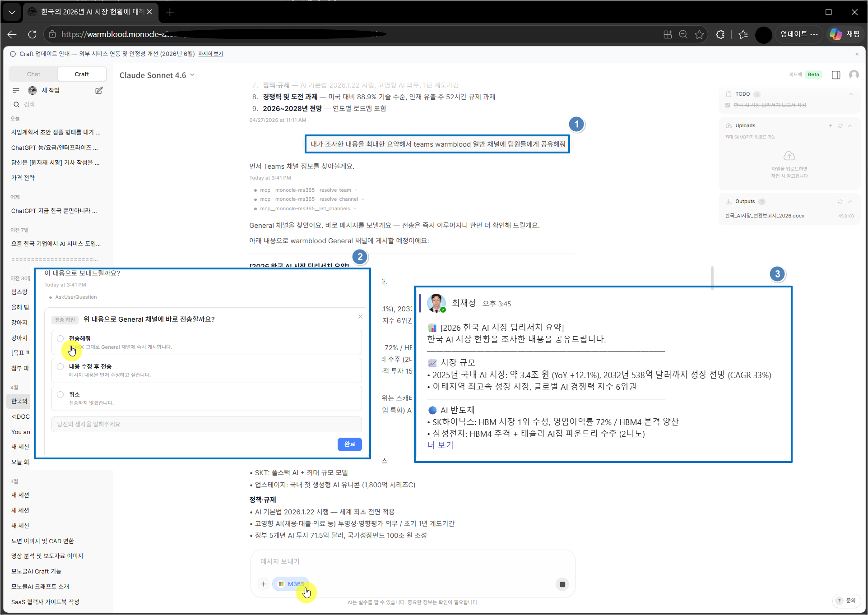Screen dimensions: 868x615
Task: Refresh the Uploads panel
Action: pos(840,126)
